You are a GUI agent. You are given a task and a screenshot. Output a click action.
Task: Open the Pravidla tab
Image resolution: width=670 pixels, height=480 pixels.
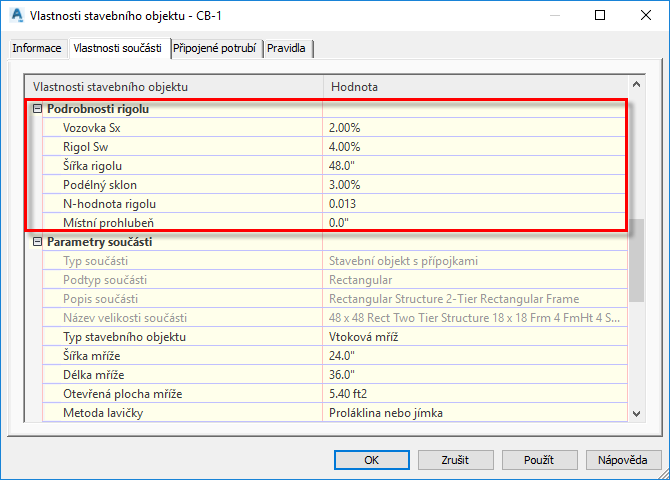(x=286, y=48)
